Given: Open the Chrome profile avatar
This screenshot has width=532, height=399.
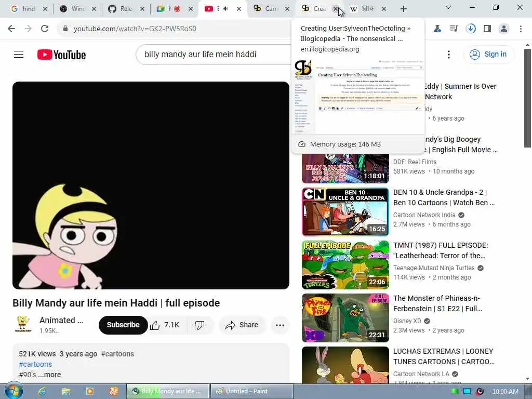Looking at the screenshot, I should tap(504, 29).
